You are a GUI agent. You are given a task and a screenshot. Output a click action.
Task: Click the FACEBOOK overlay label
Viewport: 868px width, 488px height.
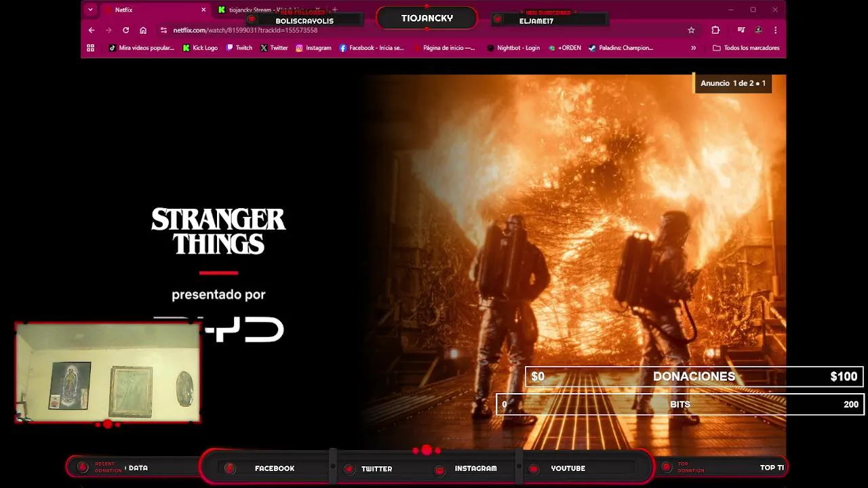point(275,468)
